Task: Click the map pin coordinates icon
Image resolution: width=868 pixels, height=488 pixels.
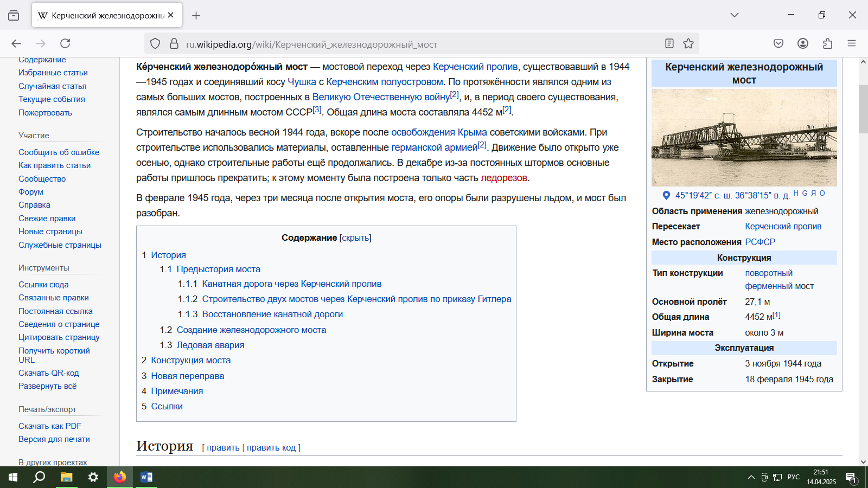Action: tap(666, 195)
